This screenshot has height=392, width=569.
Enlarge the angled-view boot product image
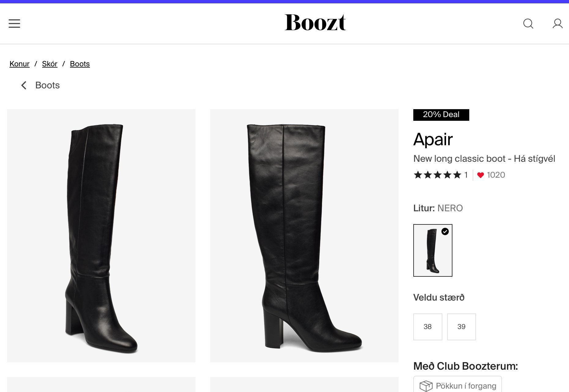(x=101, y=235)
